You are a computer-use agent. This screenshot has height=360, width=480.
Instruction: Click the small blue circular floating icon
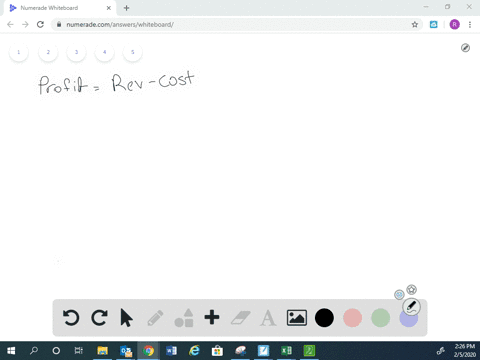tap(399, 295)
